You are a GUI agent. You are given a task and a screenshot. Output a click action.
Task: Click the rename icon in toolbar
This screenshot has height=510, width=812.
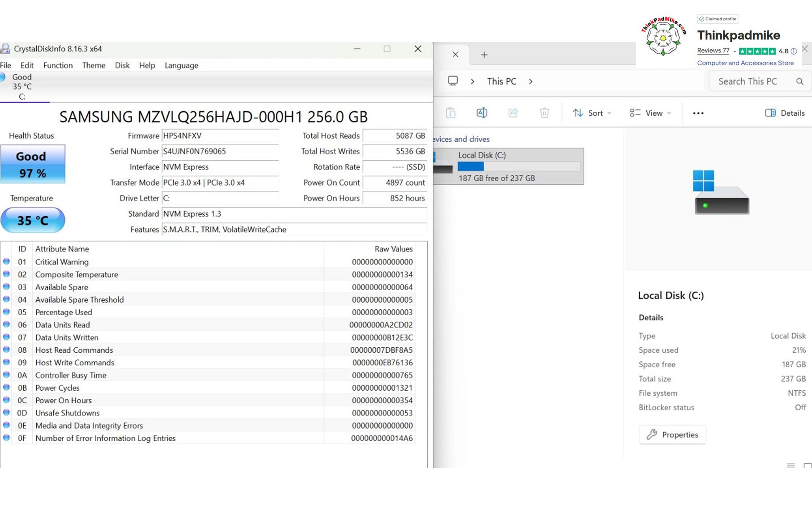pyautogui.click(x=482, y=113)
